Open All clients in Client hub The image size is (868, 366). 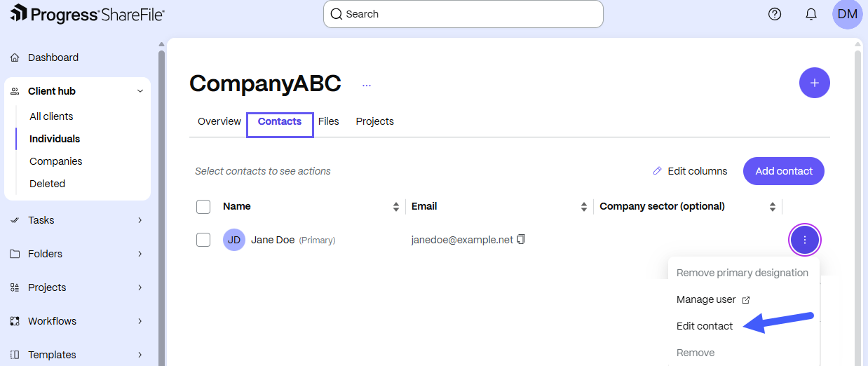51,116
